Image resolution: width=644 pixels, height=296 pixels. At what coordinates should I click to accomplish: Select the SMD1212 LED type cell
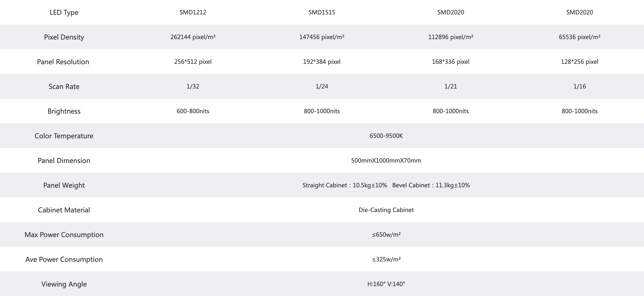coord(193,12)
